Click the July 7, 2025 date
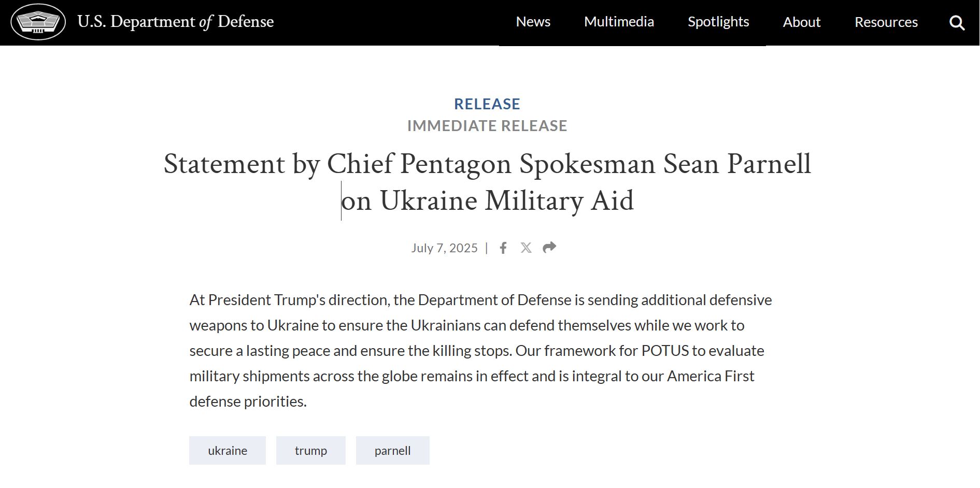This screenshot has height=488, width=980. pyautogui.click(x=445, y=248)
